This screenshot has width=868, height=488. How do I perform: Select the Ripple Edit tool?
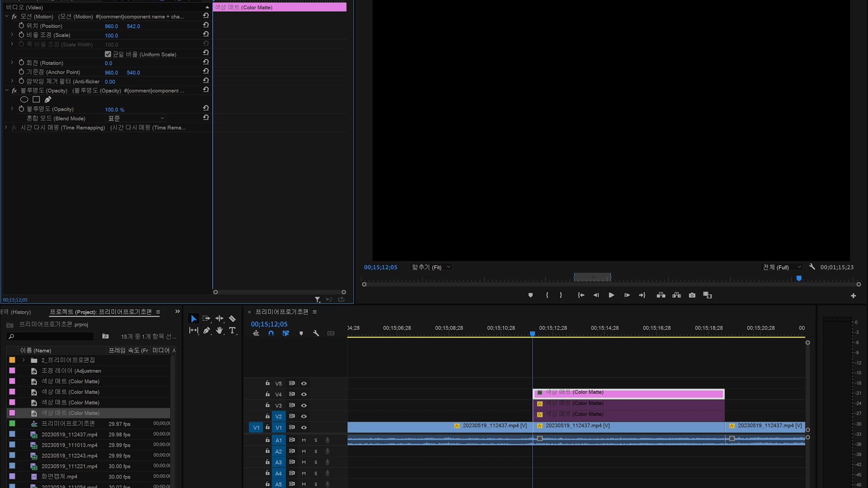219,319
